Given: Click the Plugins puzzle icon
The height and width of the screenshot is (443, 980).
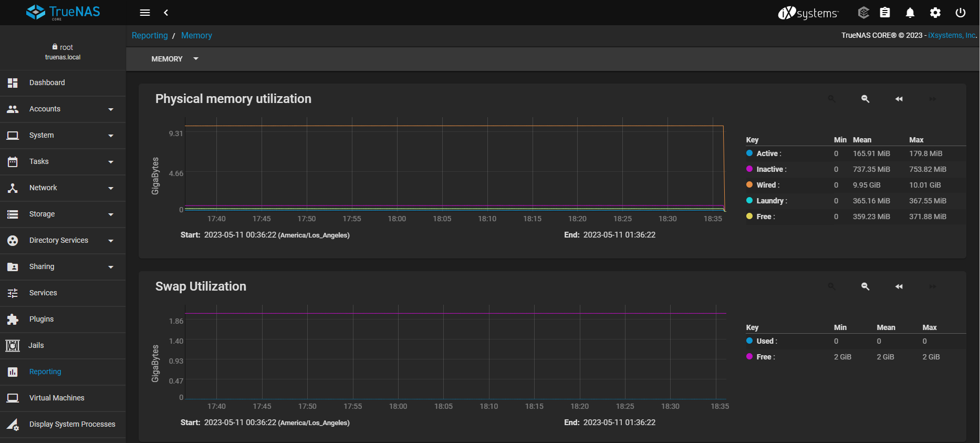Looking at the screenshot, I should [x=13, y=320].
